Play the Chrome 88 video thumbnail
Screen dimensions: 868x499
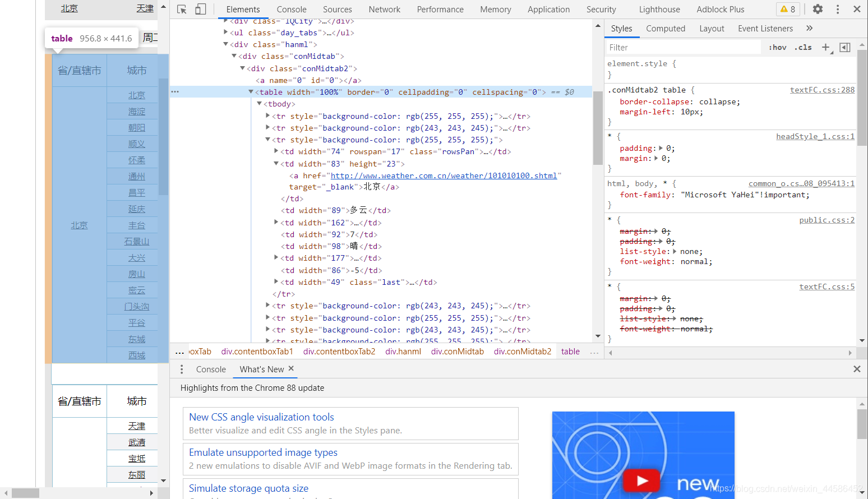[x=643, y=480]
